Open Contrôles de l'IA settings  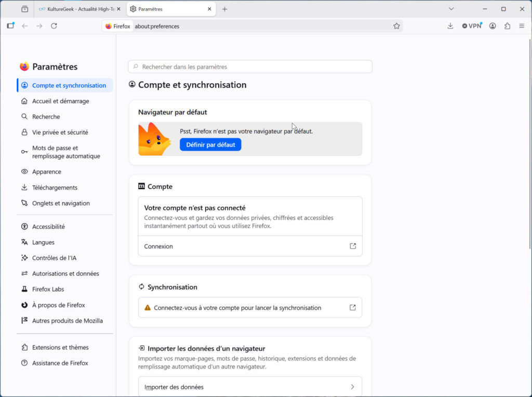[65, 258]
